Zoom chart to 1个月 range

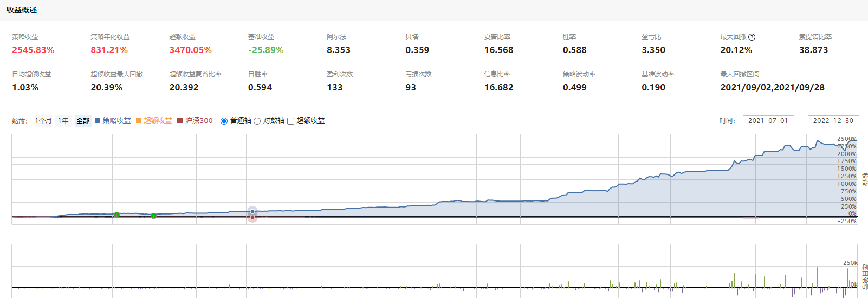pyautogui.click(x=43, y=121)
